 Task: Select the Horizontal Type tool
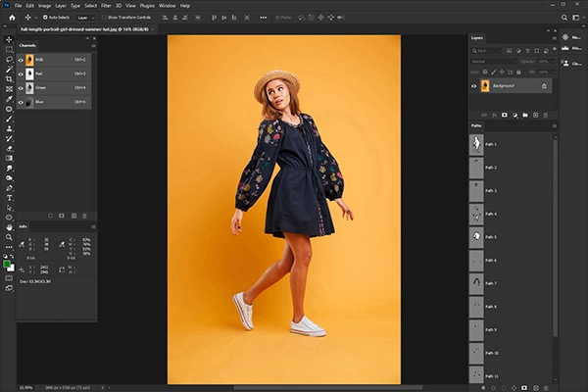click(x=9, y=198)
